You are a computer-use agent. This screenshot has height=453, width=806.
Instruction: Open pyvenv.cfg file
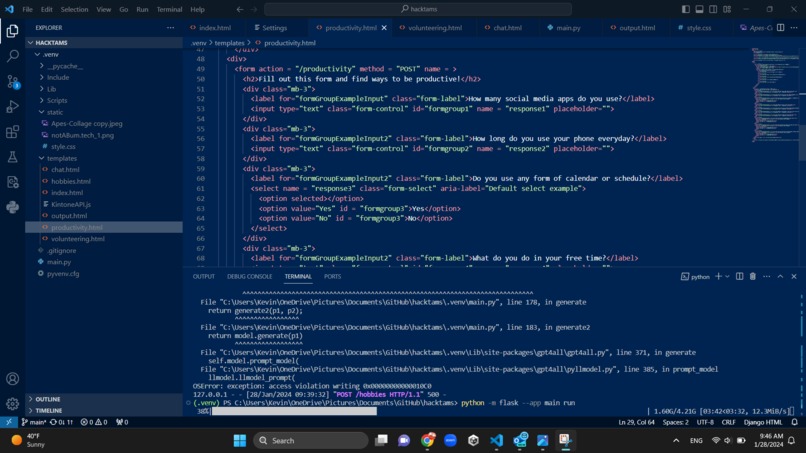[104, 274]
